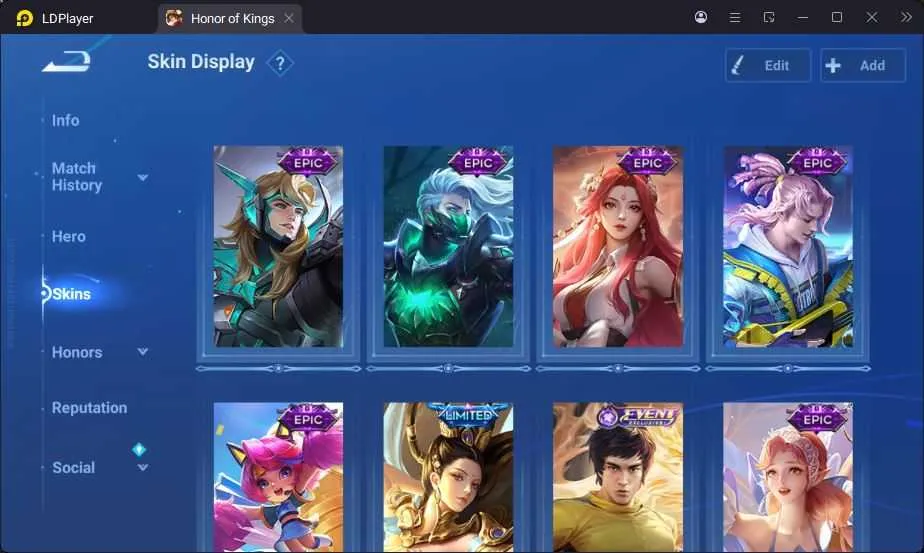Click LDPlayer multi-window icon in title bar
Image resolution: width=924 pixels, height=553 pixels.
768,17
